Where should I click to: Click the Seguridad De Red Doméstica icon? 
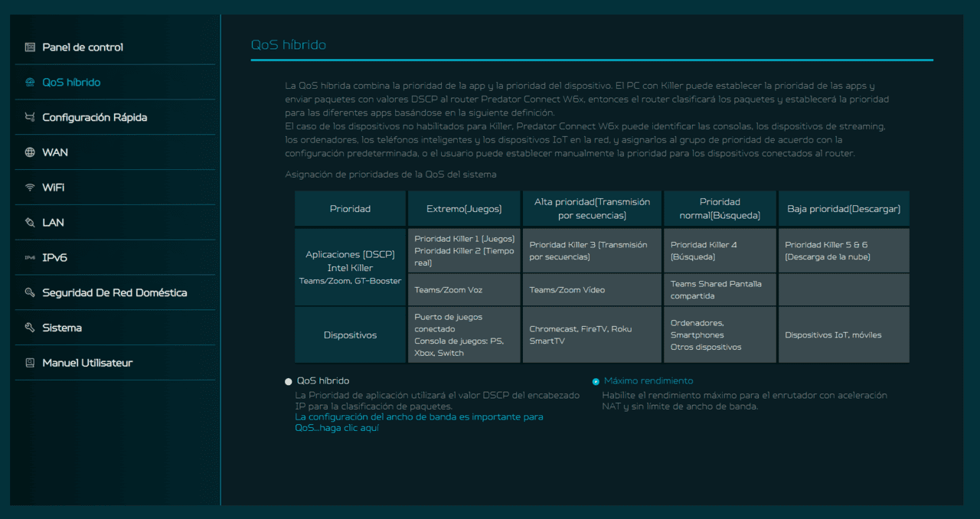click(30, 293)
